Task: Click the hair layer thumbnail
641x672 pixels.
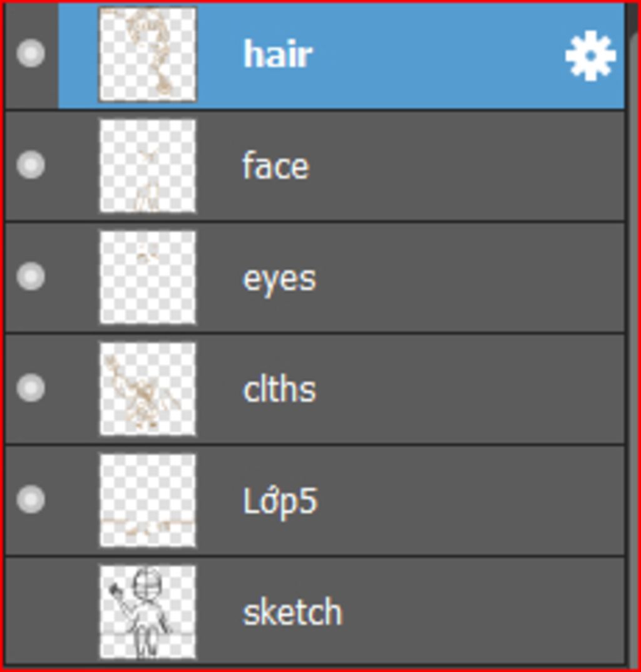Action: point(148,54)
